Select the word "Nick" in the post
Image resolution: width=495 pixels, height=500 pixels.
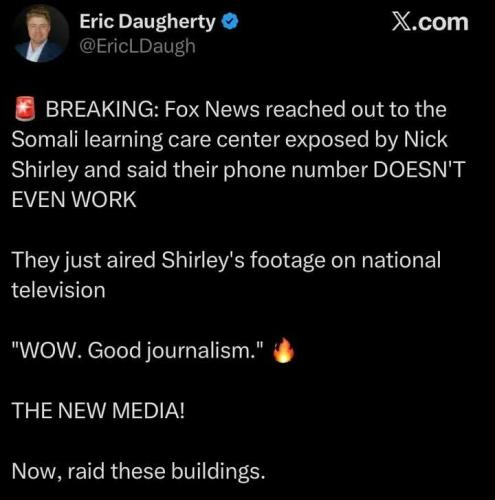(x=425, y=139)
